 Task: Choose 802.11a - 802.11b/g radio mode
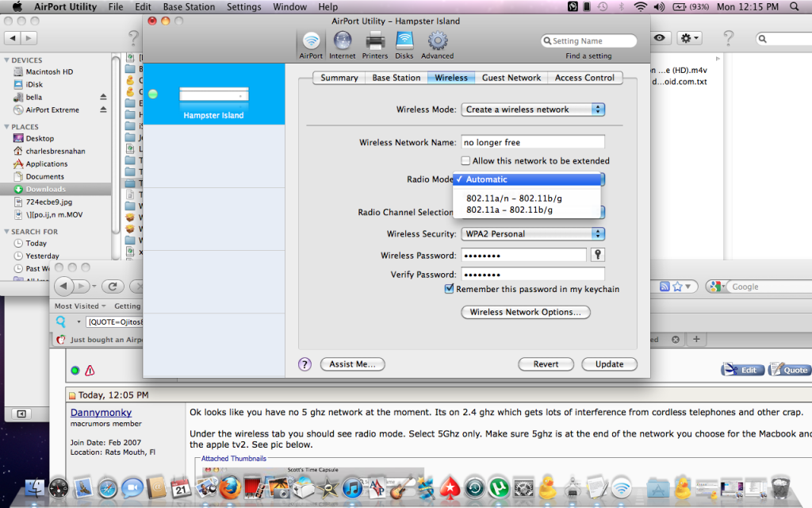pyautogui.click(x=527, y=210)
